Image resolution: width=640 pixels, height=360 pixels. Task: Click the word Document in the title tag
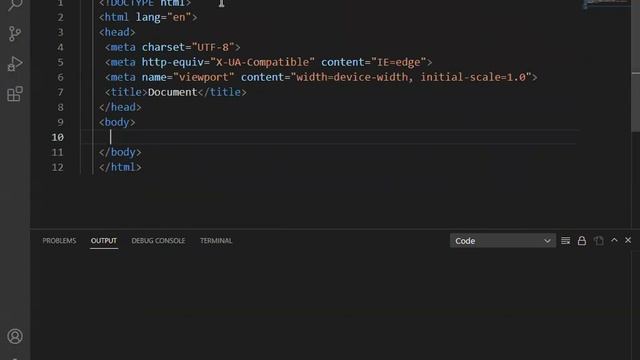tap(172, 92)
